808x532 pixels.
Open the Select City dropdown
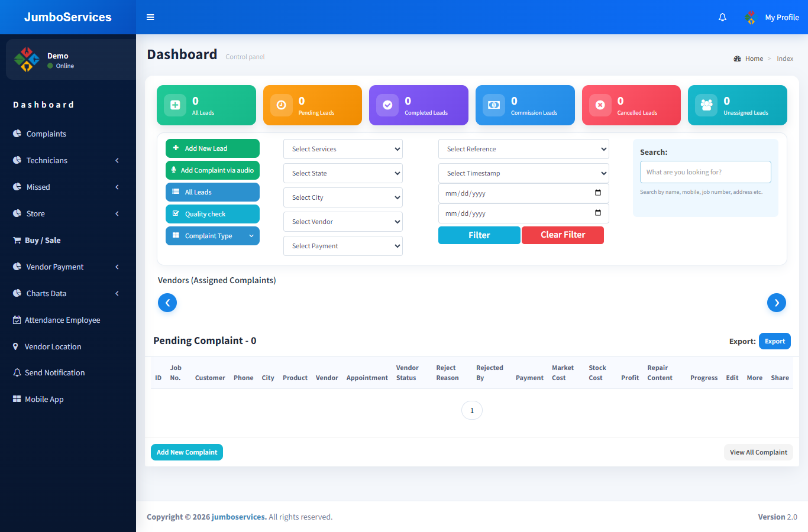pos(343,197)
